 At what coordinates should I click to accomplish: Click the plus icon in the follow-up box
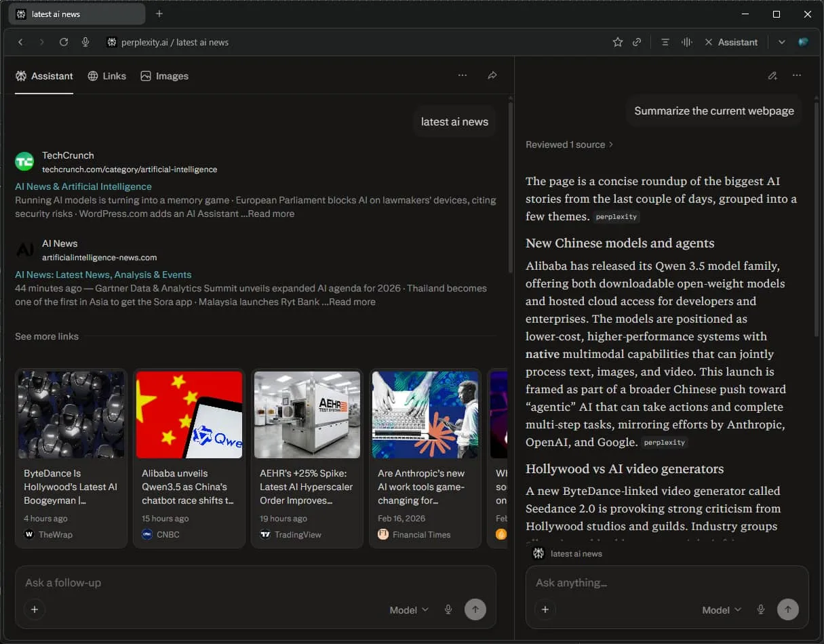point(35,609)
